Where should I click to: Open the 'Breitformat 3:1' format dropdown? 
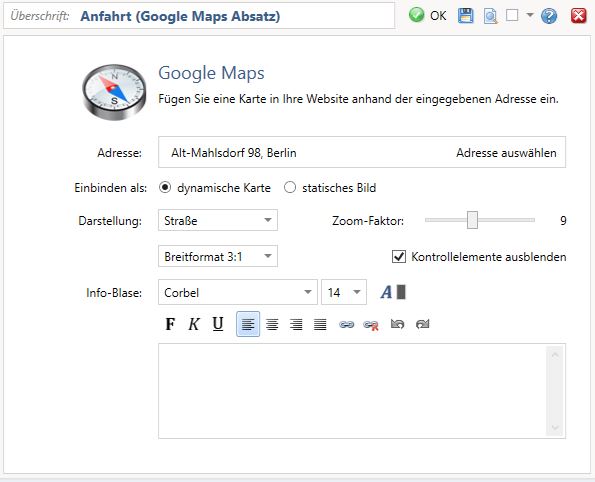click(x=218, y=256)
